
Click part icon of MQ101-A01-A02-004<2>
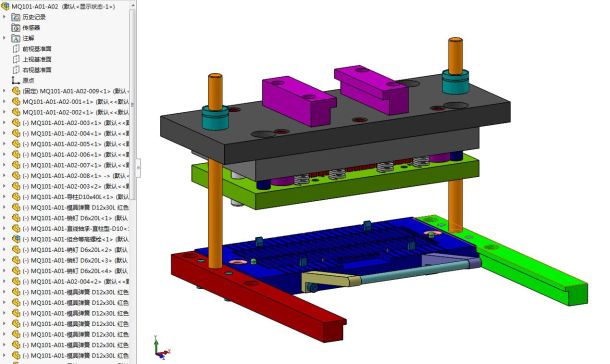(x=16, y=281)
